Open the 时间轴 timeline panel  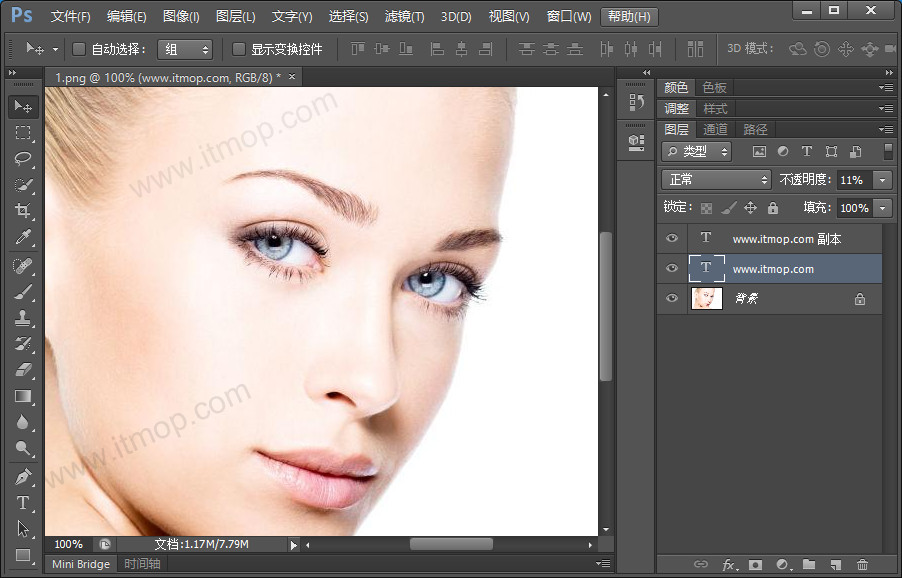click(x=142, y=564)
